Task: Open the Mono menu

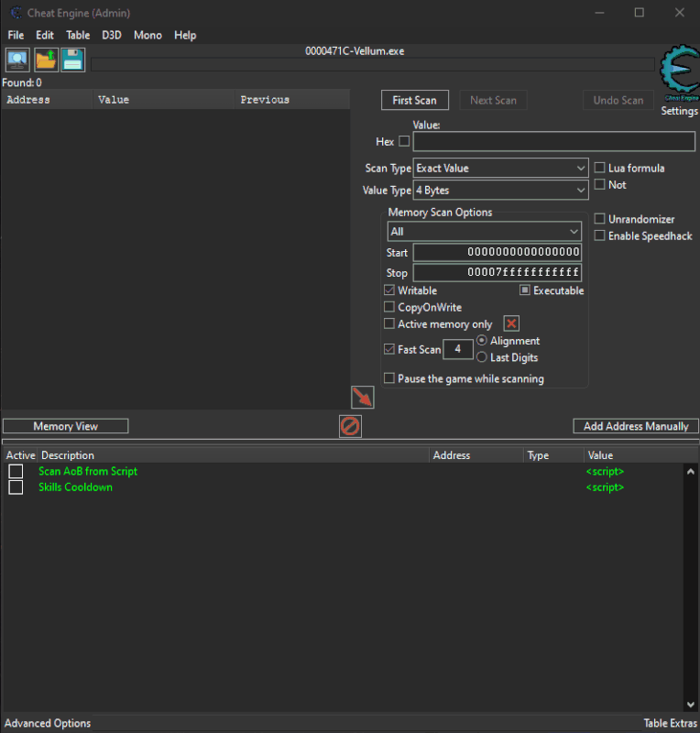Action: pyautogui.click(x=148, y=35)
